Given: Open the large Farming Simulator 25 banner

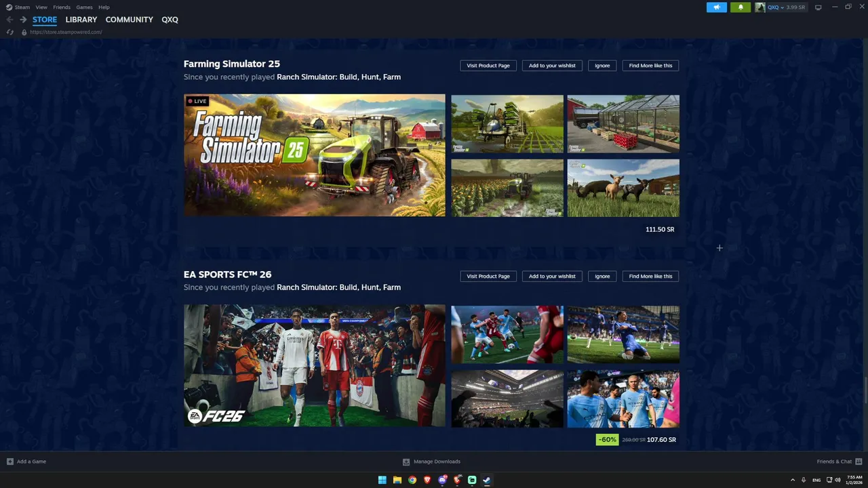Looking at the screenshot, I should [315, 155].
